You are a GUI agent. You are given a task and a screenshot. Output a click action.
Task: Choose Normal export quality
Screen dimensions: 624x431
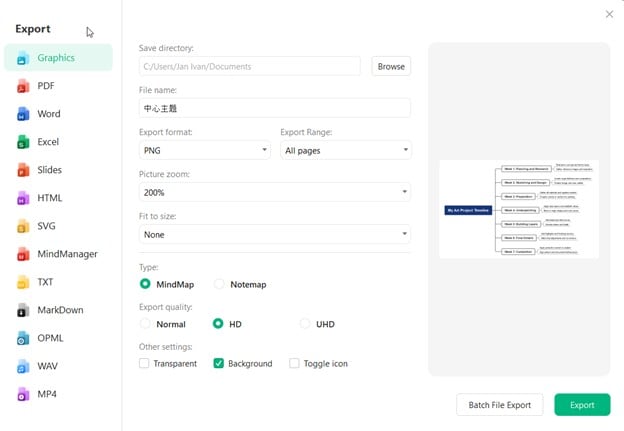[x=145, y=324]
